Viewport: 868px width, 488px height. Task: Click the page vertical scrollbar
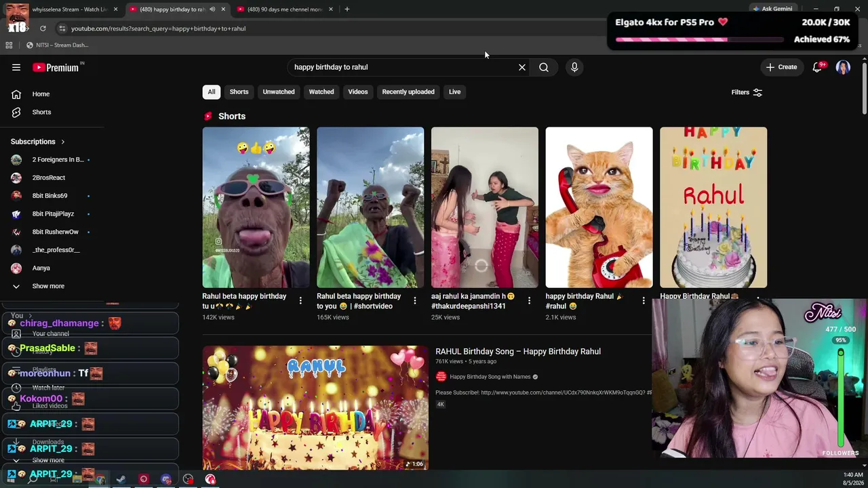click(864, 88)
